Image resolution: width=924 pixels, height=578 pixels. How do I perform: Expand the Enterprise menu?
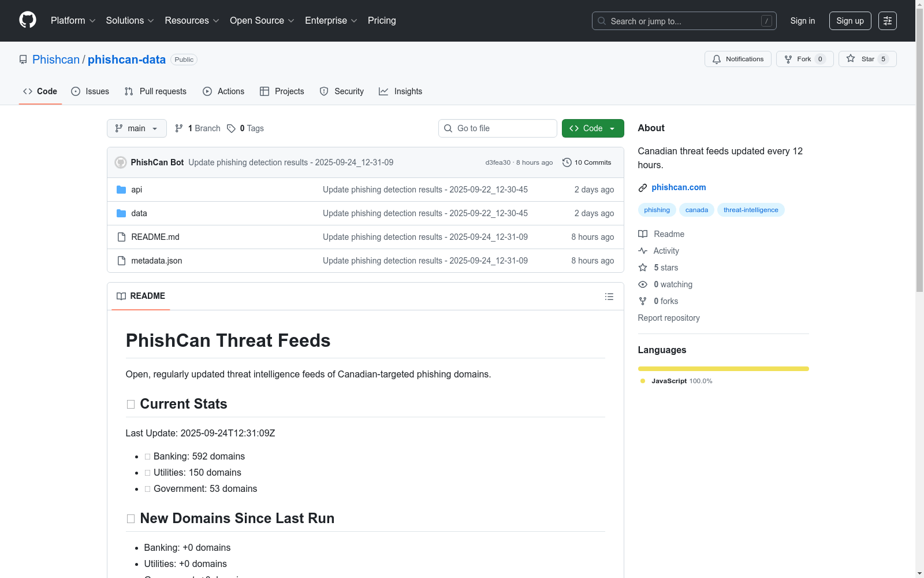click(x=331, y=21)
